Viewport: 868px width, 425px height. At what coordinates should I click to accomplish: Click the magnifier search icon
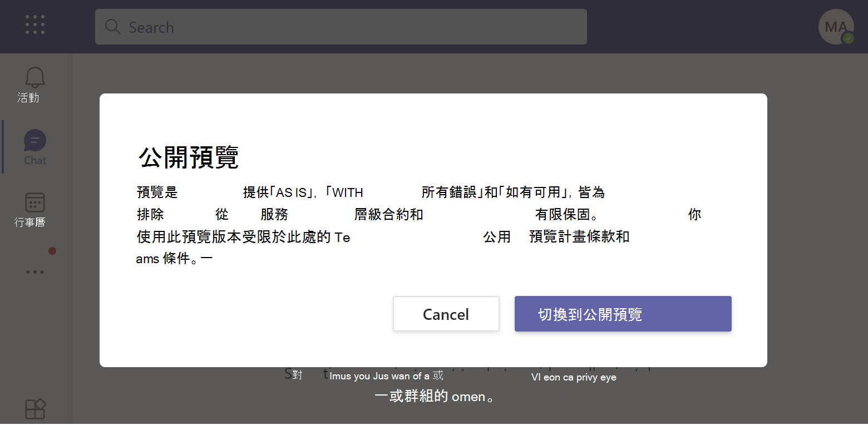pos(113,27)
